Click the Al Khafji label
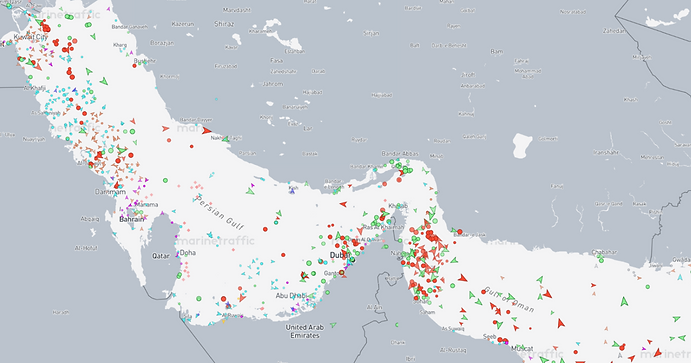691x363 pixels. point(35,88)
